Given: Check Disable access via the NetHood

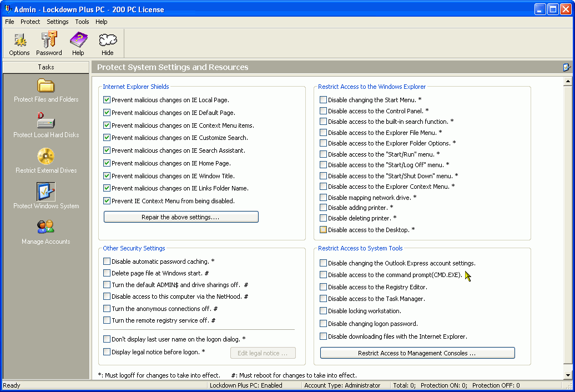Looking at the screenshot, I should click(x=107, y=296).
